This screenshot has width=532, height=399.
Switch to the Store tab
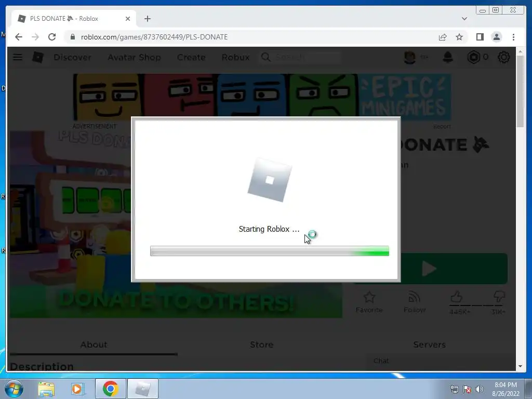point(262,345)
